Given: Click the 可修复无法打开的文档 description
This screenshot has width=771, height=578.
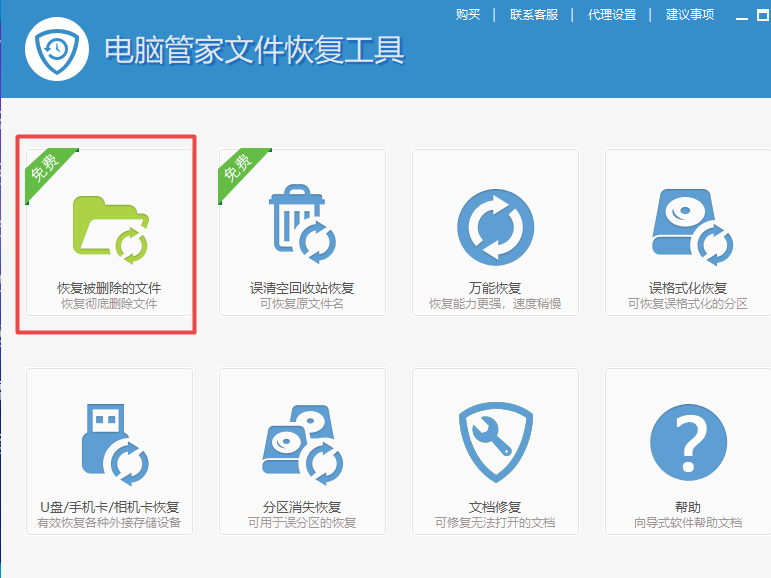Looking at the screenshot, I should tap(495, 522).
